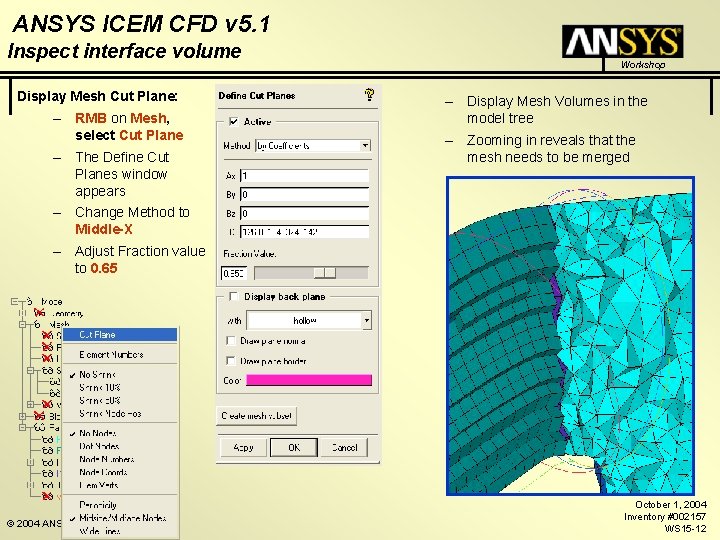Screen dimensions: 720x540
Task: Select Shrink 10% menu entry
Action: [120, 388]
